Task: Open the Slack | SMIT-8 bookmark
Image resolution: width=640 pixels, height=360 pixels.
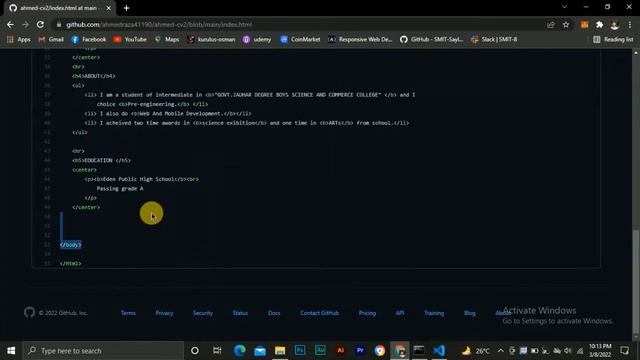Action: tap(494, 40)
